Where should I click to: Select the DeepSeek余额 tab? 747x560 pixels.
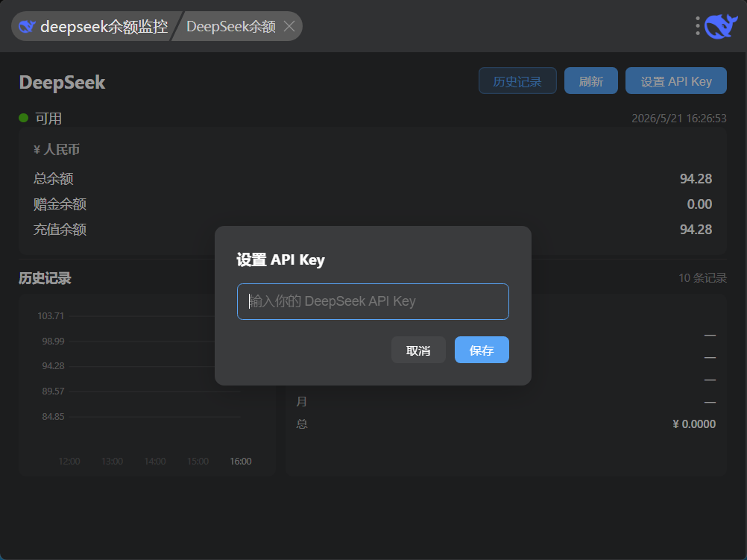click(x=231, y=26)
